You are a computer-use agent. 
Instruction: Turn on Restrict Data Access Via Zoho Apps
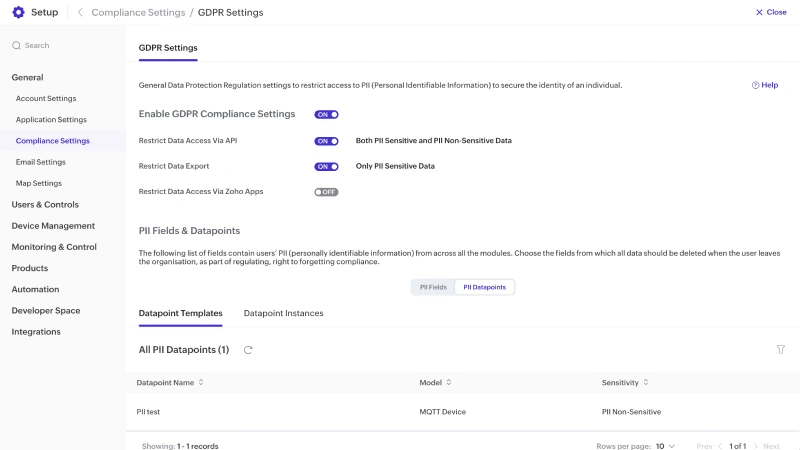pos(326,192)
